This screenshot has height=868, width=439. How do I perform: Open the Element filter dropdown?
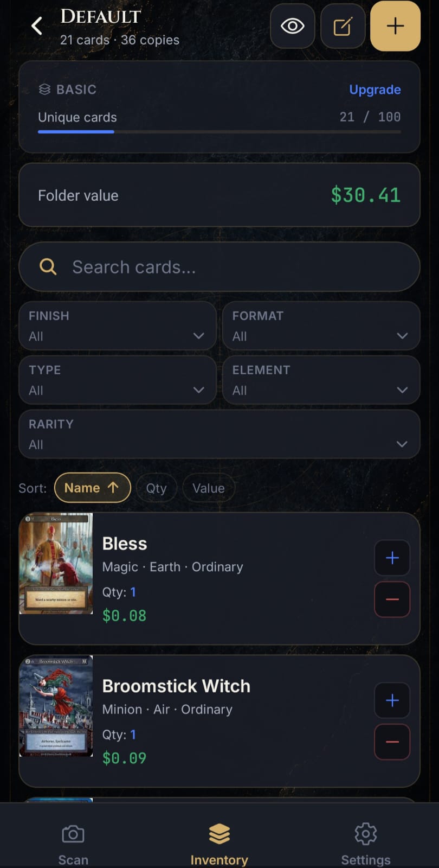click(x=321, y=380)
